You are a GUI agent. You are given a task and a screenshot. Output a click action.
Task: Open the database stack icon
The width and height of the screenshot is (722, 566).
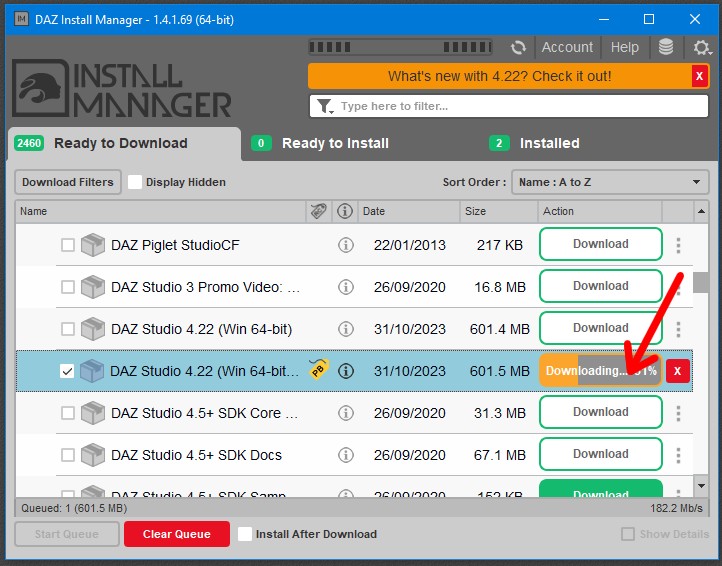point(666,47)
